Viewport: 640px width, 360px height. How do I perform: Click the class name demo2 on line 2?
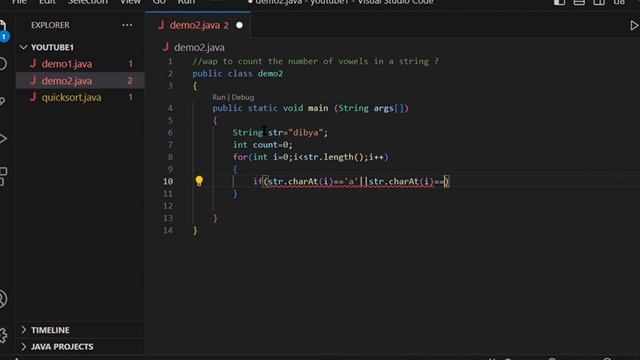(x=270, y=73)
